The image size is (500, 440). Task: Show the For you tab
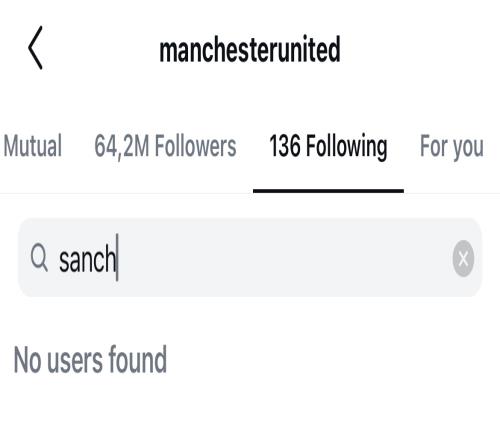tap(452, 147)
